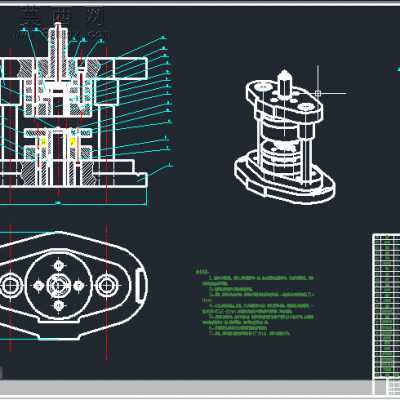Click the left guide post circle in plan view
Image resolution: width=400 pixels, height=400 pixels.
click(10, 285)
